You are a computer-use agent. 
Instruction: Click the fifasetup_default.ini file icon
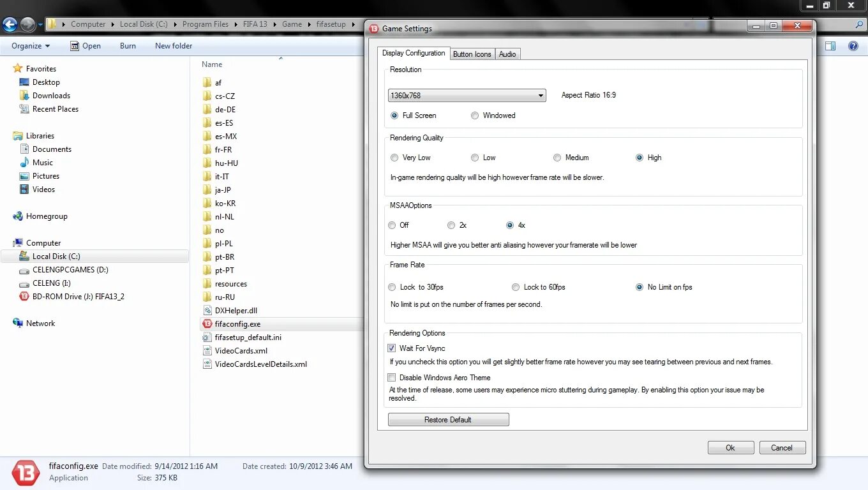207,338
